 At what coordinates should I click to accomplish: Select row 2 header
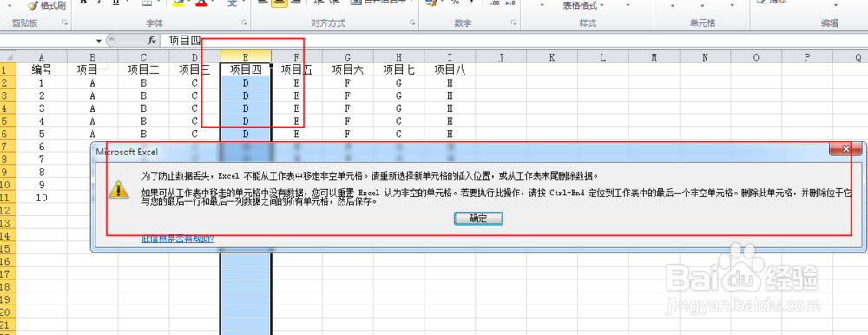tap(8, 82)
